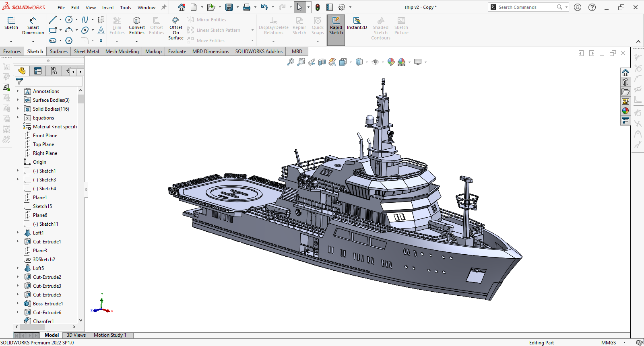Viewport: 644px width, 346px height.
Task: Click the Convert Entities tool
Action: 137,26
